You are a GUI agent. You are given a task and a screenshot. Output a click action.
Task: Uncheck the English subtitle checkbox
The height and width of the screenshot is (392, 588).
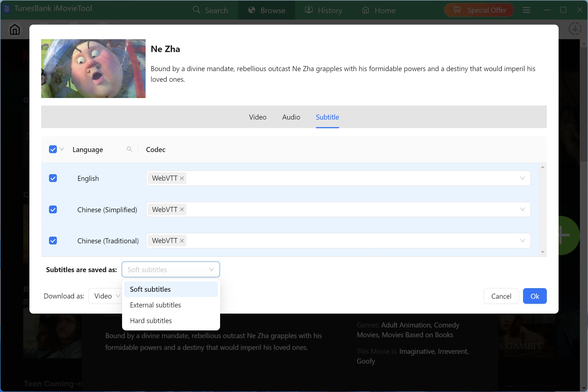coord(53,178)
